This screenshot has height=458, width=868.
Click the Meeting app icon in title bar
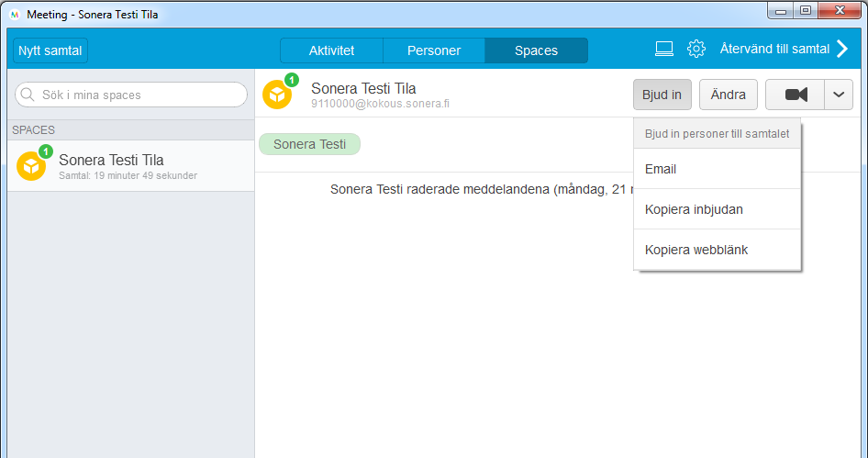[15, 15]
